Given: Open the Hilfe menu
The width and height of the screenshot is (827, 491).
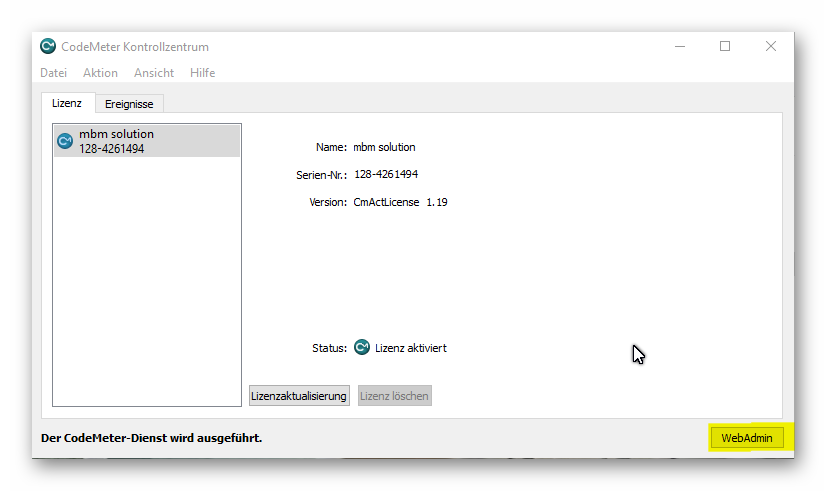Looking at the screenshot, I should click(x=202, y=73).
